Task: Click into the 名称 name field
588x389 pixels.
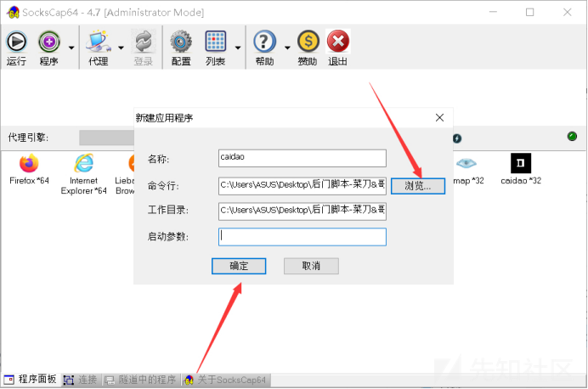Action: tap(302, 158)
